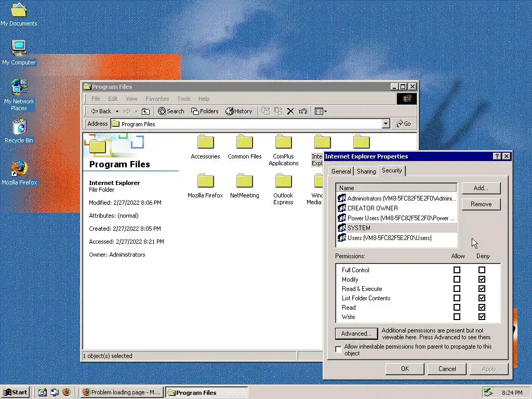Uncheck Deny for List Folder Contents

(482, 298)
